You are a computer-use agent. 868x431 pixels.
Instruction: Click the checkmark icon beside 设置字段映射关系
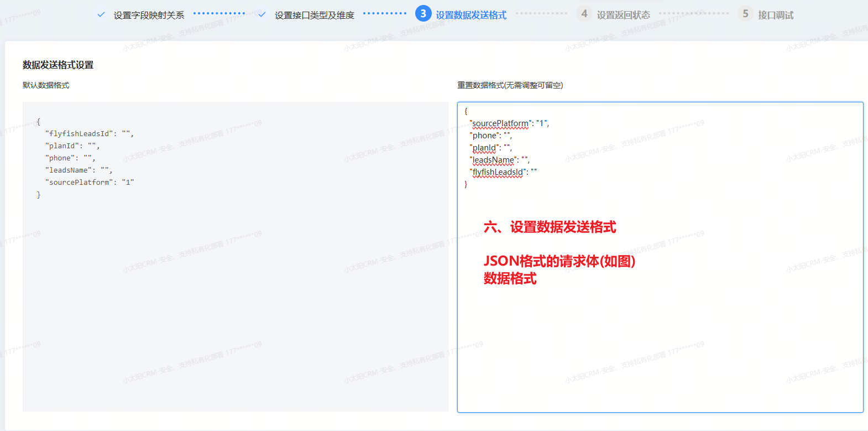point(101,15)
